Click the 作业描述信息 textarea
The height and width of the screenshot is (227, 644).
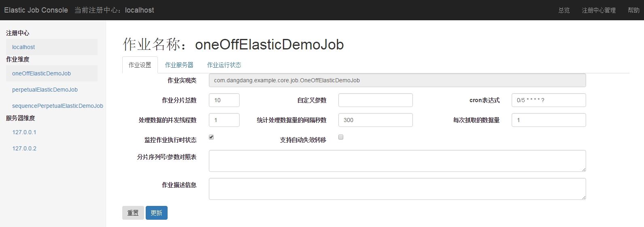(397, 189)
